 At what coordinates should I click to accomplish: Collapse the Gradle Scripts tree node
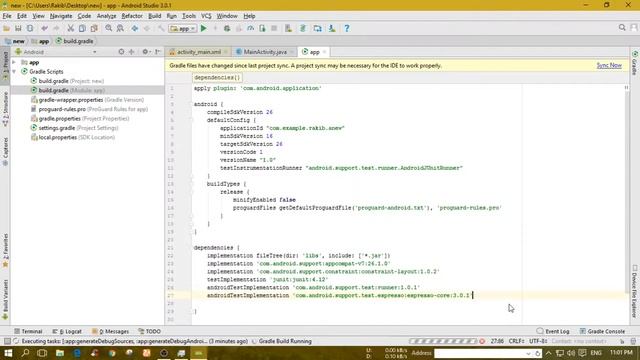(x=14, y=71)
